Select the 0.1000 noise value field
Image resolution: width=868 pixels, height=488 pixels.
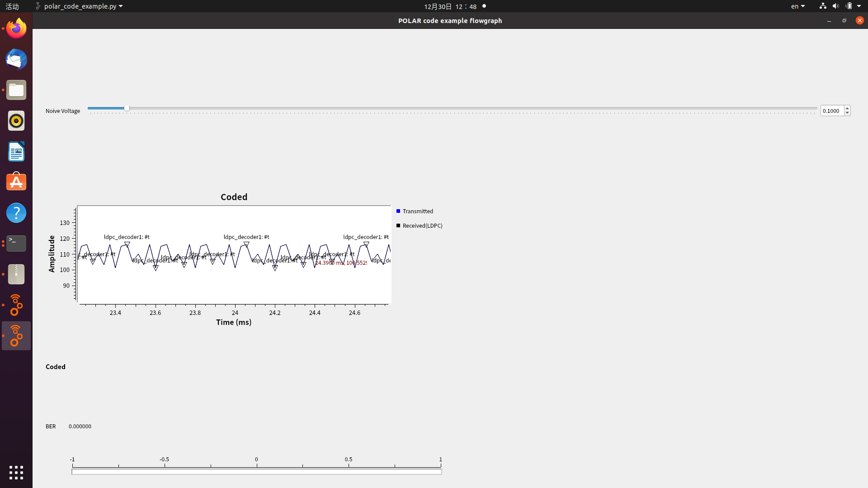pos(832,110)
